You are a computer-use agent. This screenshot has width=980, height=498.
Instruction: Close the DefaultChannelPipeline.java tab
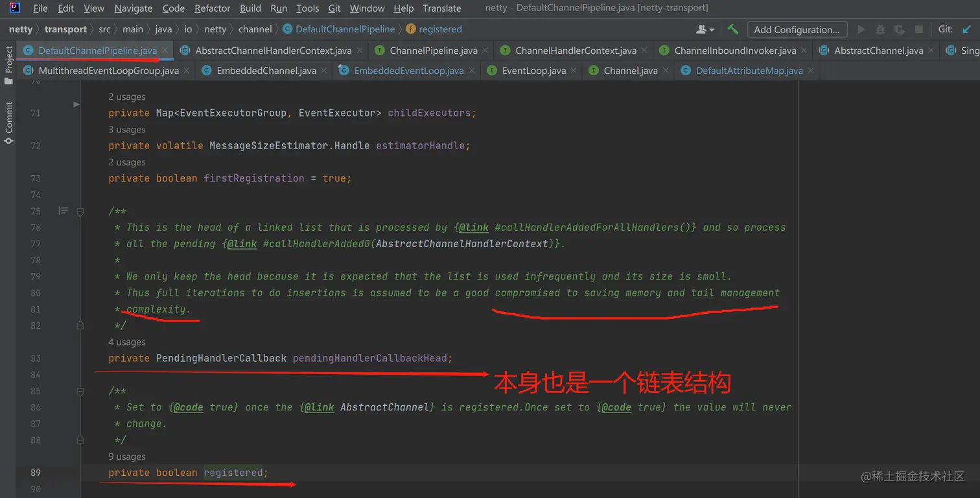(165, 50)
